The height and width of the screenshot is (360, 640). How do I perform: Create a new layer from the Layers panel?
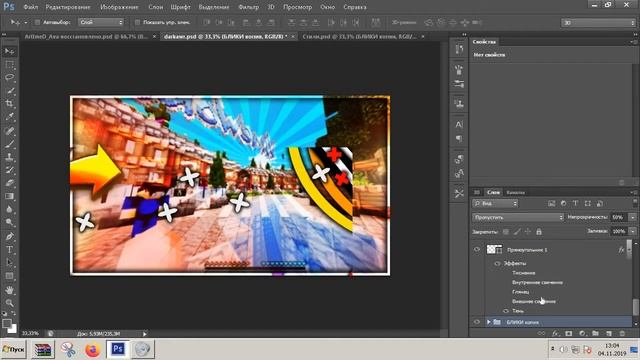(x=609, y=333)
